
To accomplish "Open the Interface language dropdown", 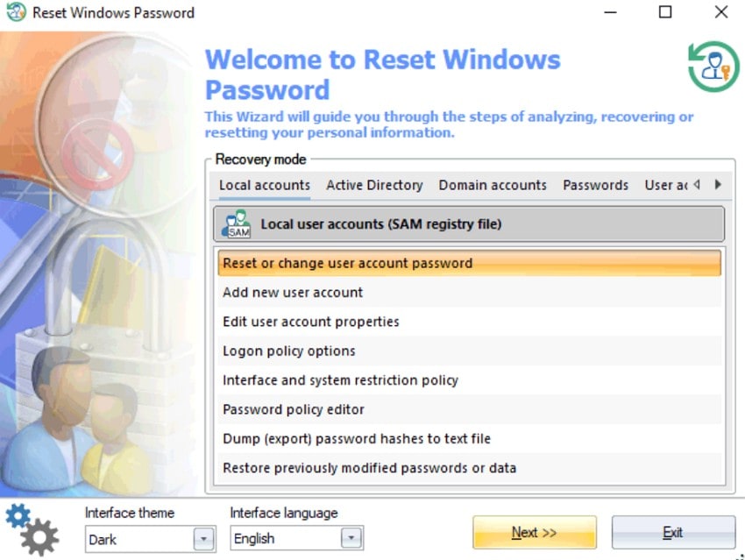I will [x=351, y=539].
